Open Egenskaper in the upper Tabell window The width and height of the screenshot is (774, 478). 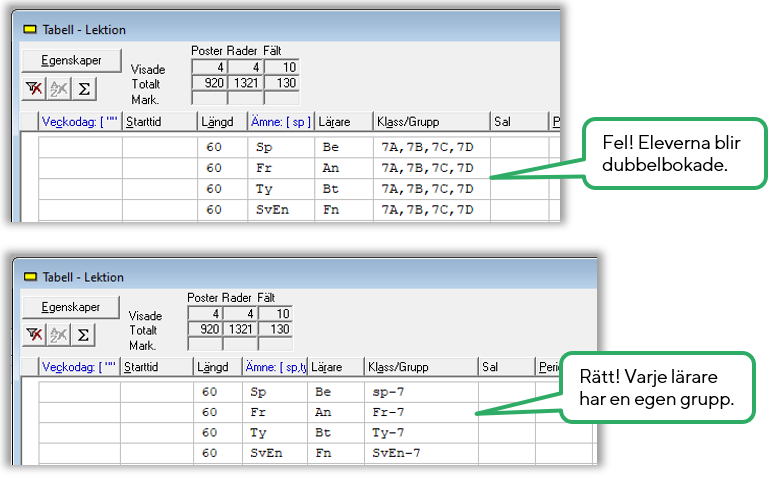click(70, 59)
